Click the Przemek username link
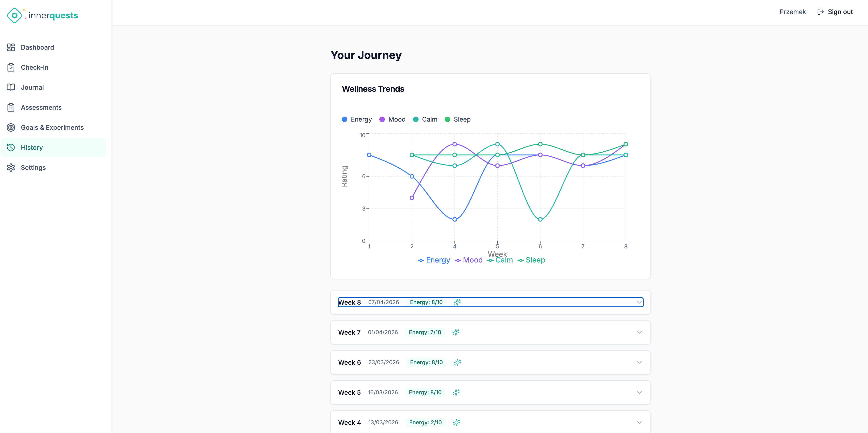Screen dimensions: 868x433 [x=792, y=12]
